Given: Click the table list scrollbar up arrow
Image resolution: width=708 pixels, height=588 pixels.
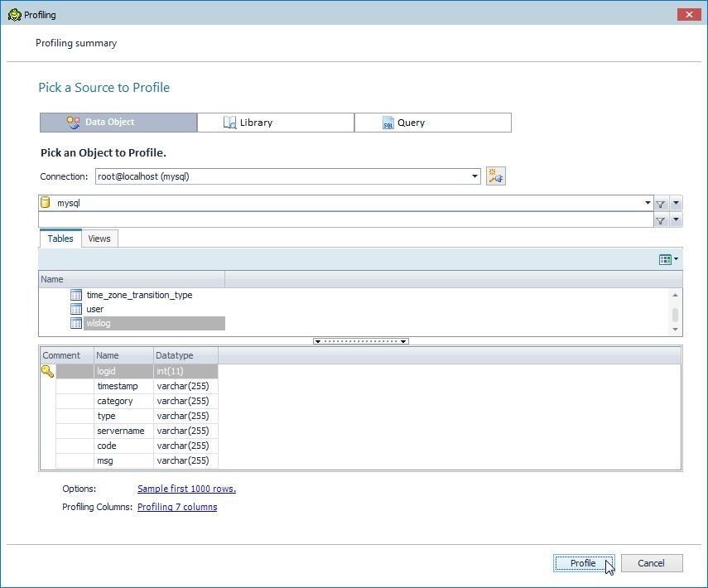Looking at the screenshot, I should click(x=675, y=295).
